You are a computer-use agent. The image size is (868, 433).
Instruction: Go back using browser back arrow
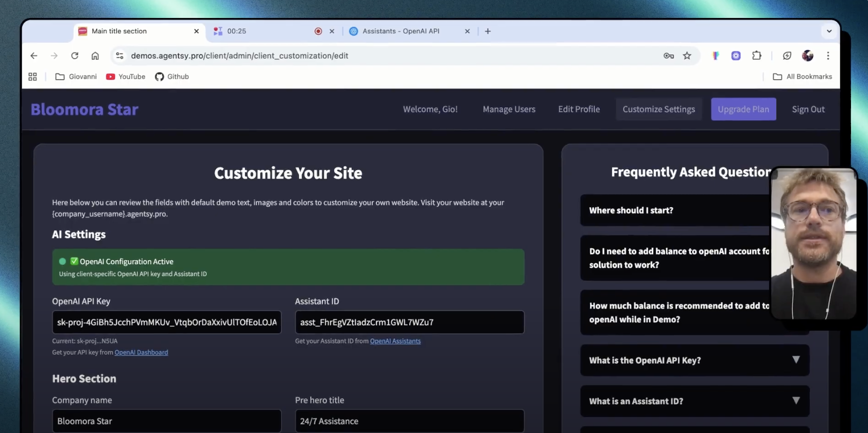click(34, 56)
